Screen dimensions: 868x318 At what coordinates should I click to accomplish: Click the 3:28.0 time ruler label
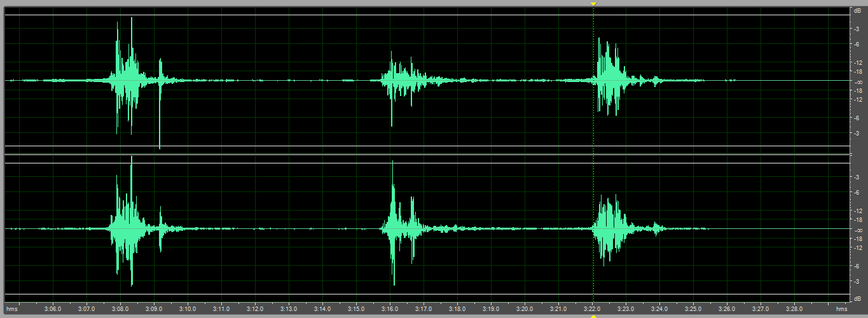794,309
